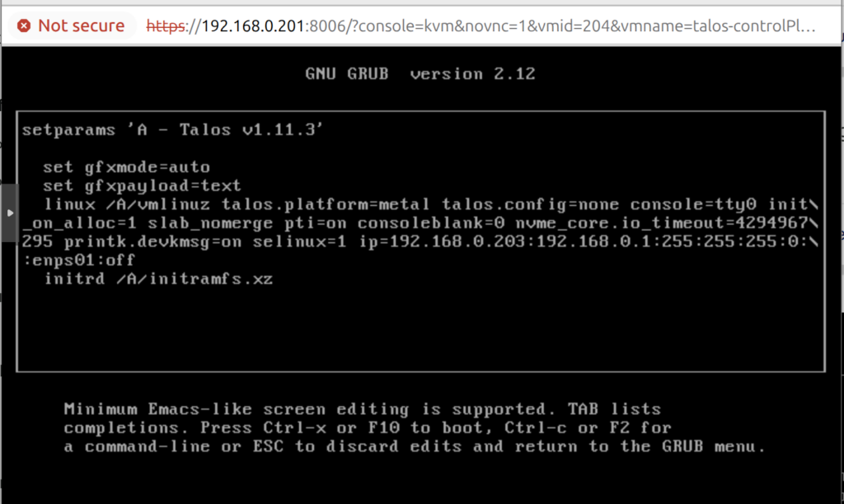The width and height of the screenshot is (844, 504).
Task: Click the "set gfxpayload=text" line
Action: click(x=142, y=185)
